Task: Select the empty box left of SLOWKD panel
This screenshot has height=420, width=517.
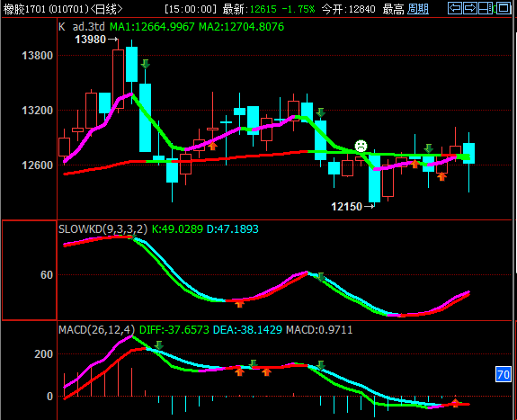Action: click(x=30, y=270)
